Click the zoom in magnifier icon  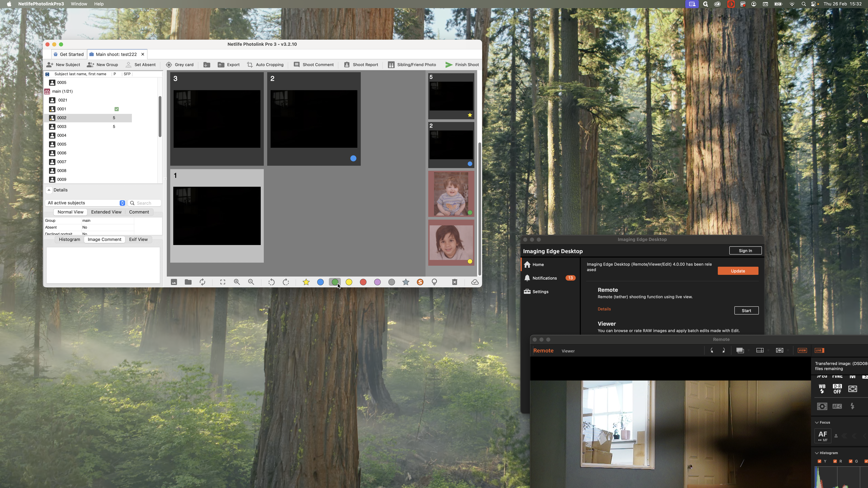[x=237, y=282]
